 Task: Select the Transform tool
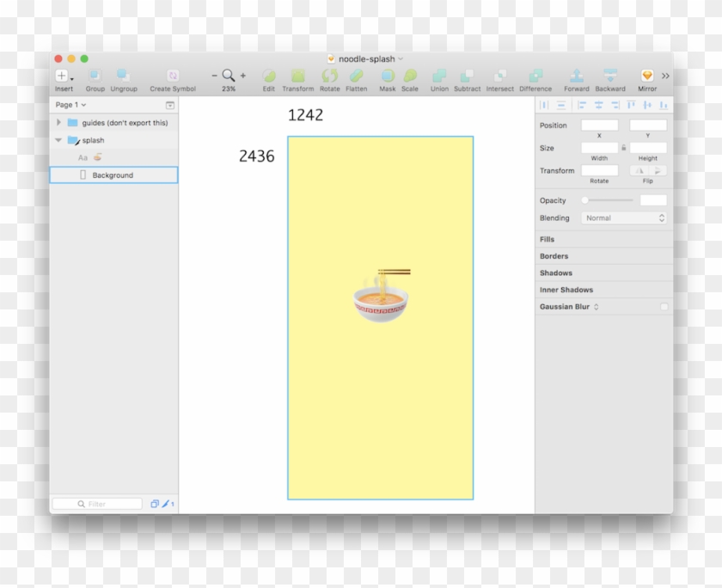coord(298,76)
